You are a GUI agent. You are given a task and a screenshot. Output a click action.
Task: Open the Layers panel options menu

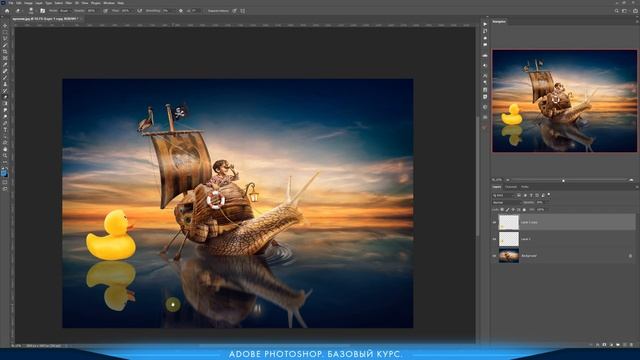tap(637, 187)
